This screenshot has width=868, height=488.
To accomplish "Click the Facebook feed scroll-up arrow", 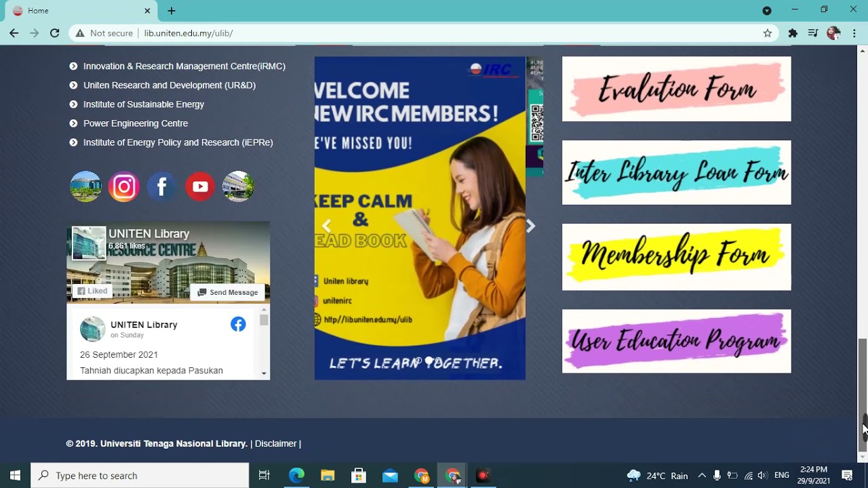I will pyautogui.click(x=264, y=310).
